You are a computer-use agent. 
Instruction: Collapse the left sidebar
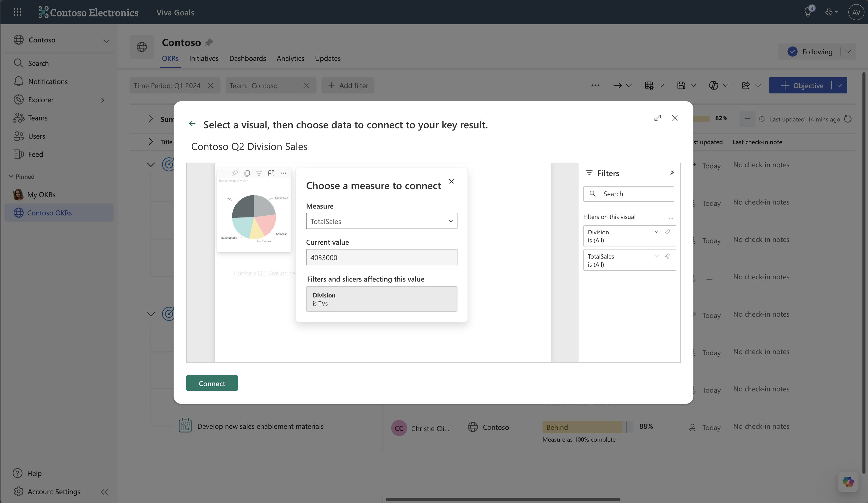point(104,492)
